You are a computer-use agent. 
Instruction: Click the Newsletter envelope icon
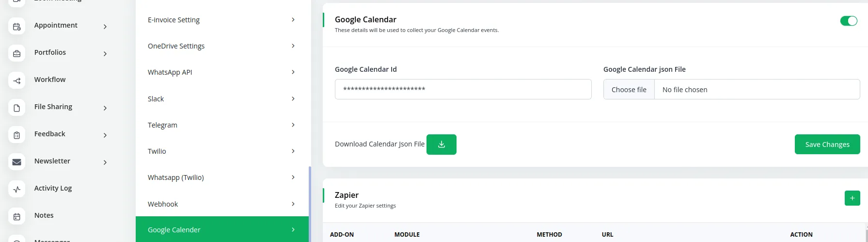(17, 162)
